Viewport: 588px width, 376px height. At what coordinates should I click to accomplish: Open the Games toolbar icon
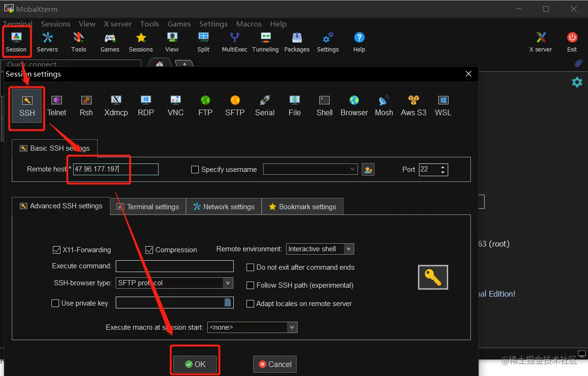click(110, 42)
